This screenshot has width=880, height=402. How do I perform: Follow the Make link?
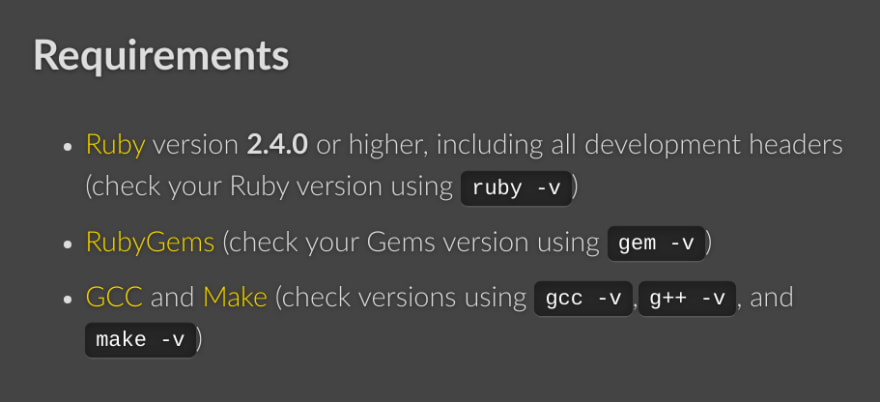point(235,297)
